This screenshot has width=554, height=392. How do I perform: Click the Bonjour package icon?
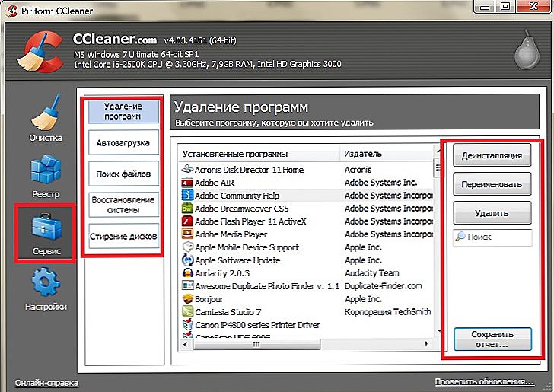187,299
